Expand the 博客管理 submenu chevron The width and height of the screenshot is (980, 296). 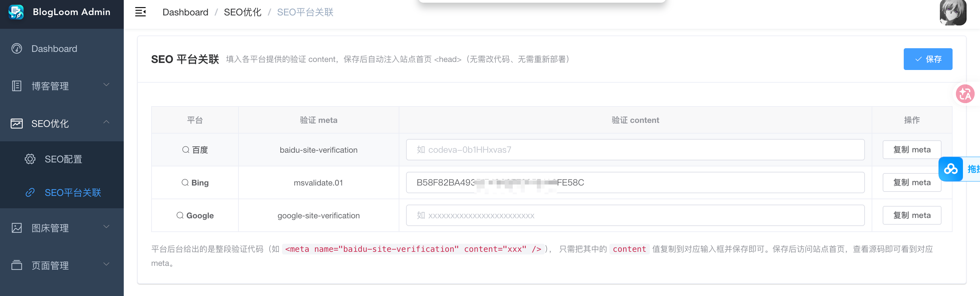106,85
